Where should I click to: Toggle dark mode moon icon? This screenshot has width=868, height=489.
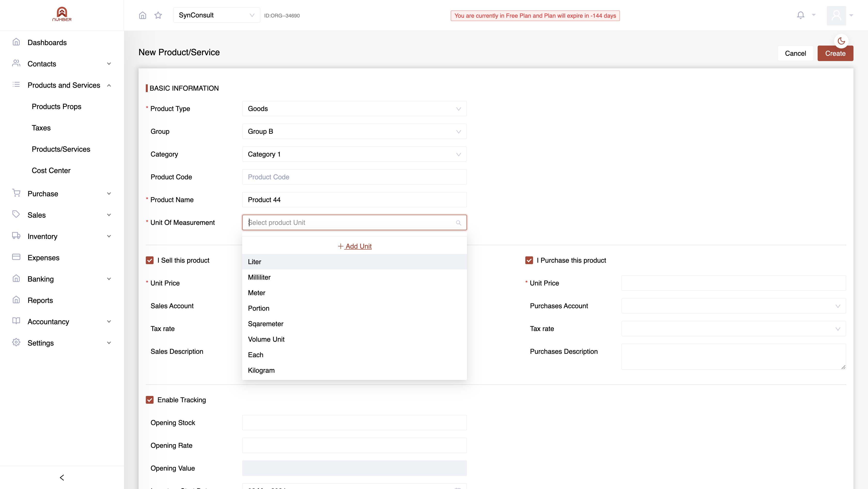(x=841, y=41)
